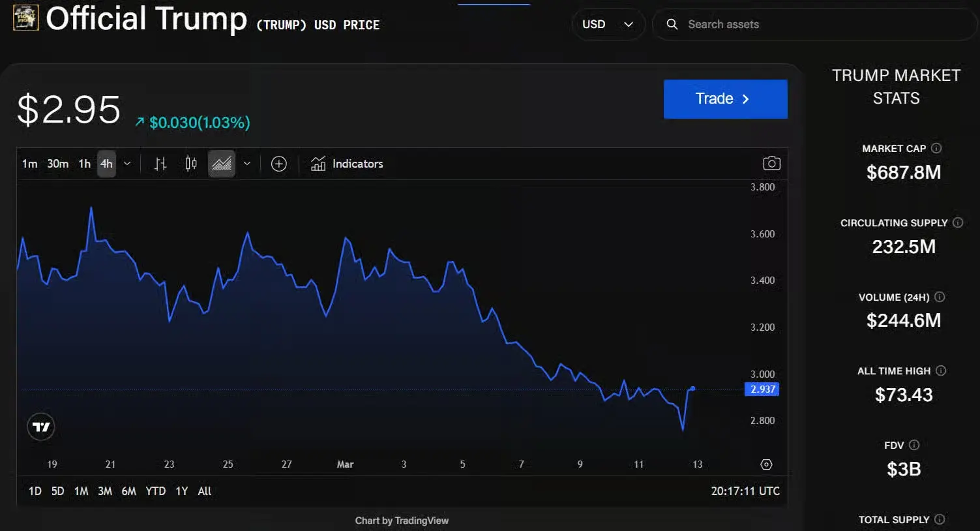Click the $244.6M volume value

coord(904,320)
